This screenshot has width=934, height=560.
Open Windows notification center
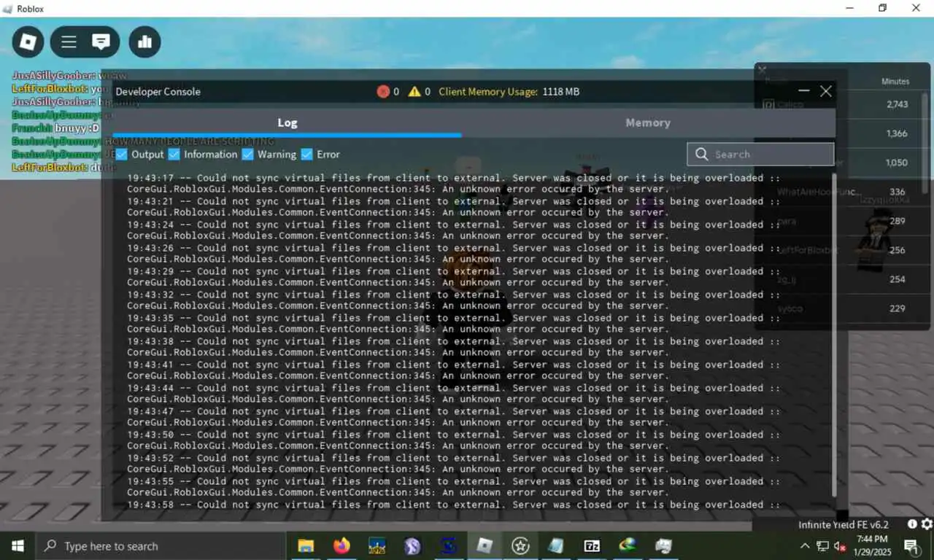(x=911, y=546)
